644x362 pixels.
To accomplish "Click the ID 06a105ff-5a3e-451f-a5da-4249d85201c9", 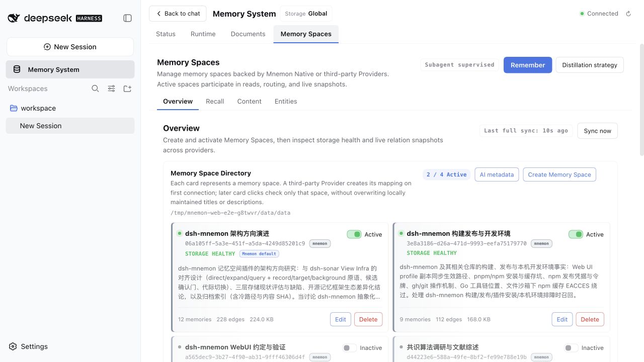I will (x=245, y=243).
